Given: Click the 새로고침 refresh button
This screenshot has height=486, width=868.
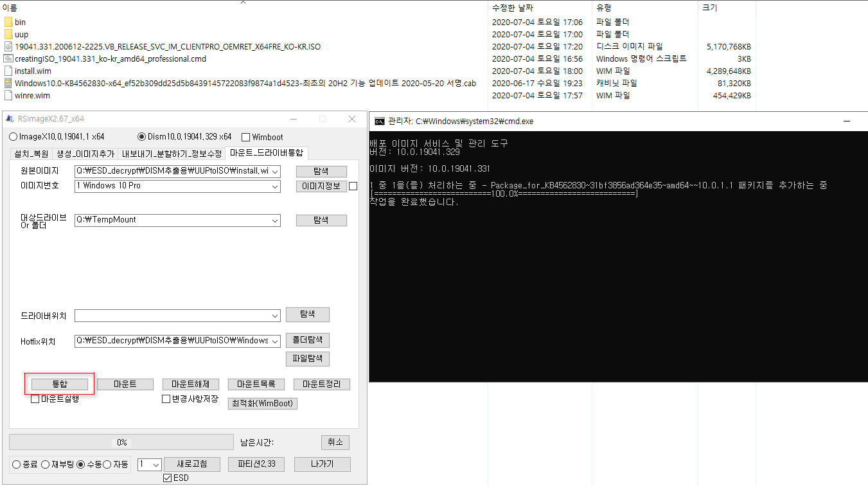Looking at the screenshot, I should [192, 464].
